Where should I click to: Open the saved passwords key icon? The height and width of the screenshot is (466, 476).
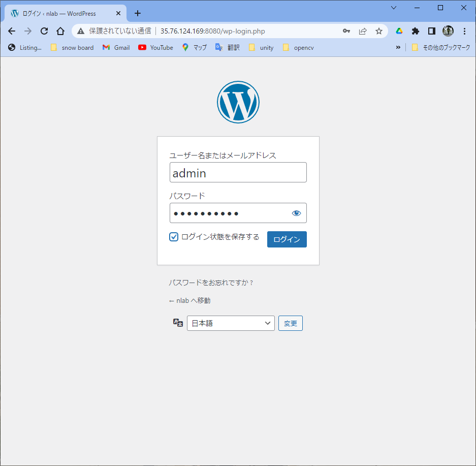[x=346, y=31]
